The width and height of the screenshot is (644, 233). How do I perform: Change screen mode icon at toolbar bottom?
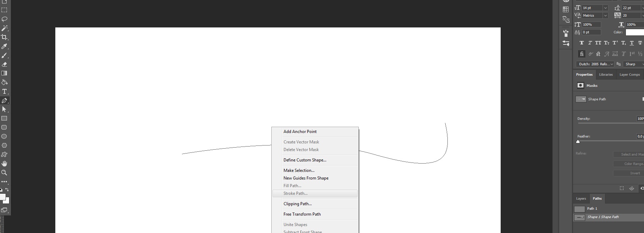click(x=4, y=210)
